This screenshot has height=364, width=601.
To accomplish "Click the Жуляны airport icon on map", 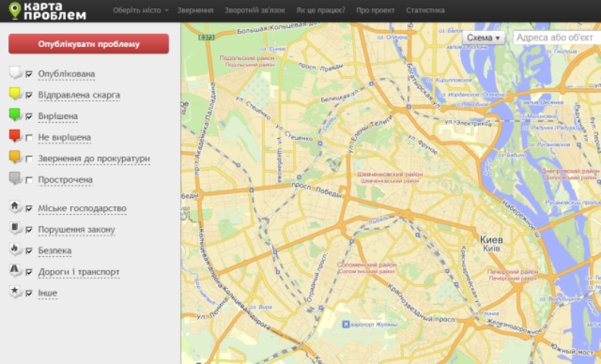I will tap(346, 325).
